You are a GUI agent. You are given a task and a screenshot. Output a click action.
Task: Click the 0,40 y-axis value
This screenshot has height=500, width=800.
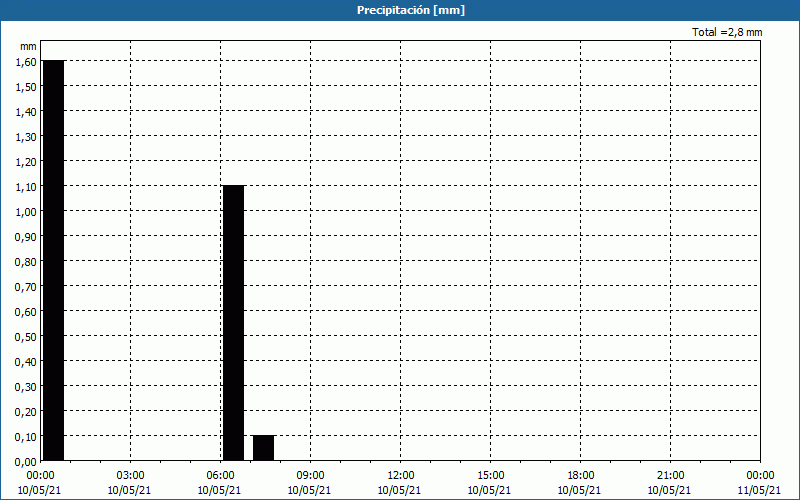tap(26, 362)
